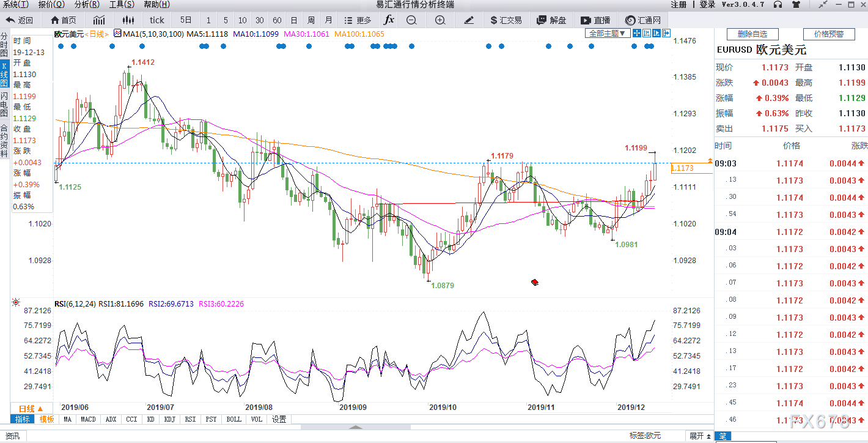Select the bar chart style icon
868x443 pixels.
(x=99, y=20)
